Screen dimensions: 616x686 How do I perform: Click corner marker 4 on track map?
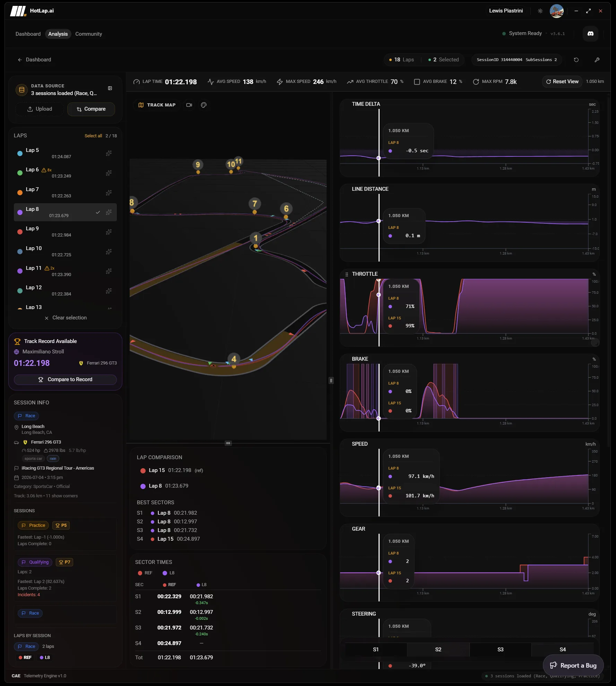point(234,359)
